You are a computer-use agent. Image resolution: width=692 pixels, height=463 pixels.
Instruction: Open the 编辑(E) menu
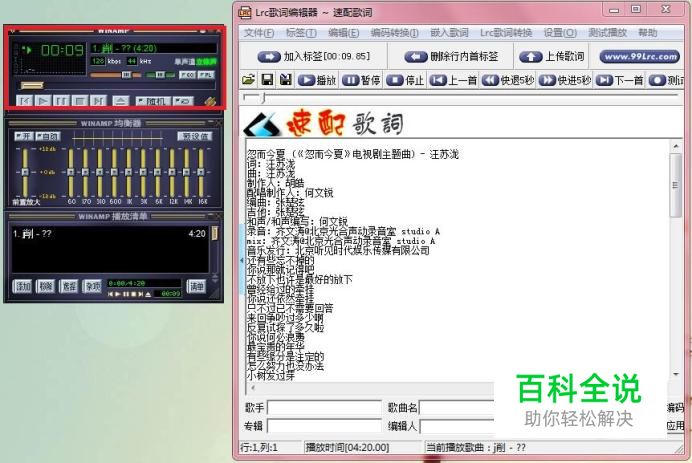(343, 33)
